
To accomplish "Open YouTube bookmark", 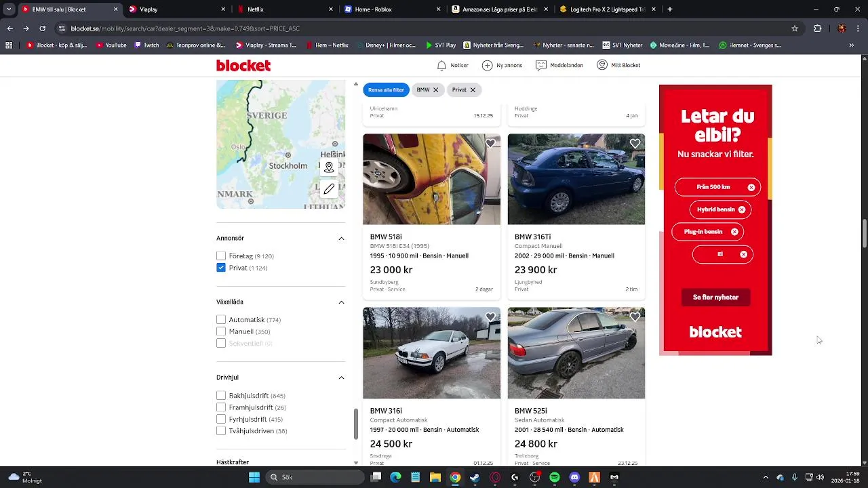I will pos(111,45).
